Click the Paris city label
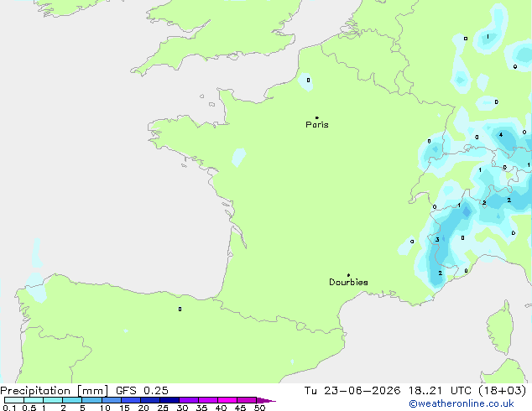The height and width of the screenshot is (411, 532). [x=317, y=125]
